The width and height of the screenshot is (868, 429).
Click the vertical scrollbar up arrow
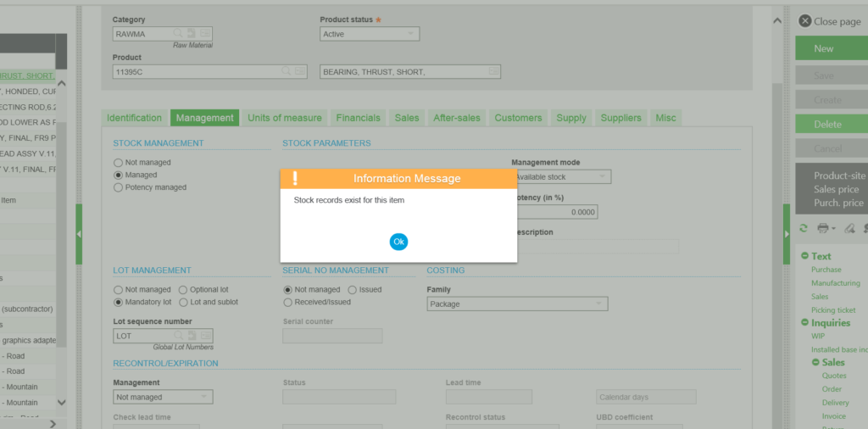point(777,21)
